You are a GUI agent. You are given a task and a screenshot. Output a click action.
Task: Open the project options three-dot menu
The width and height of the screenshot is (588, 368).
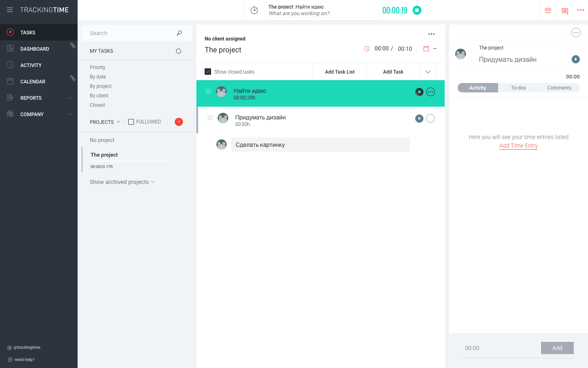[x=432, y=34]
